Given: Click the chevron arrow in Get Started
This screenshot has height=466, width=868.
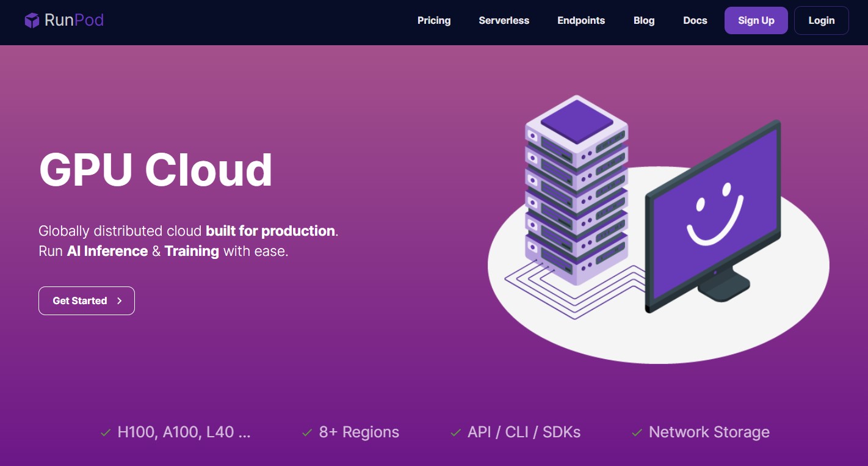Looking at the screenshot, I should 120,300.
